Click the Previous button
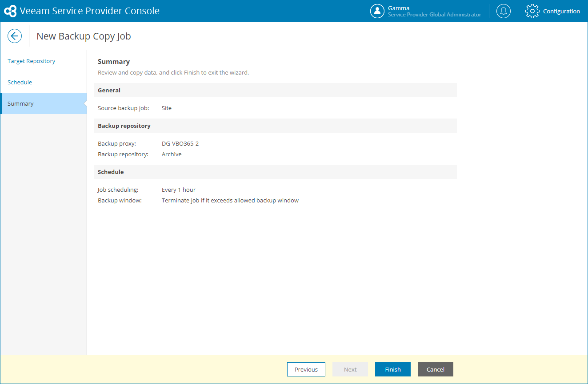The height and width of the screenshot is (384, 588). [x=306, y=369]
